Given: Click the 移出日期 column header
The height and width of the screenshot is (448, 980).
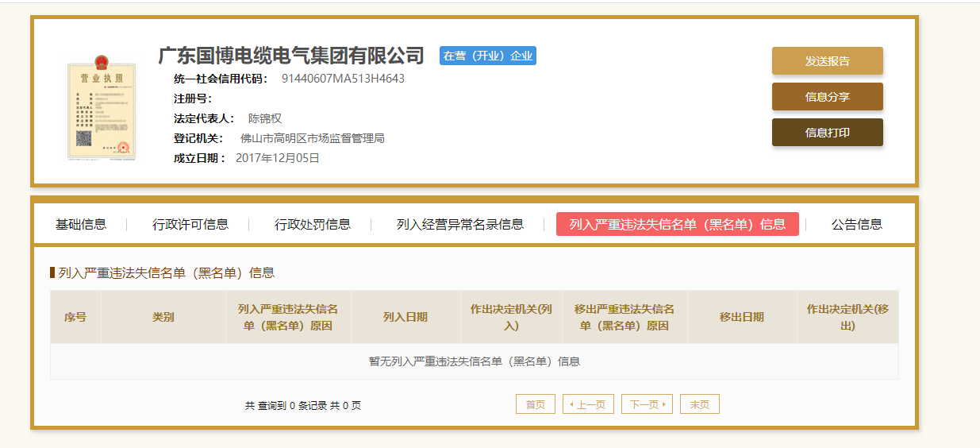Looking at the screenshot, I should pos(742,317).
